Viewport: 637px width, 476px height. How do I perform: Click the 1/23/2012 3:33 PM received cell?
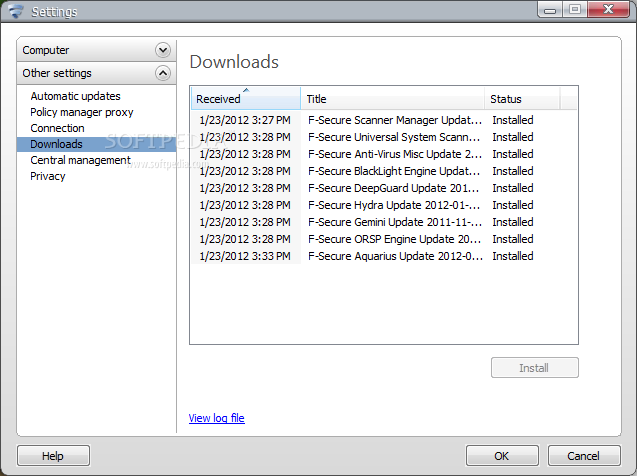(x=245, y=256)
